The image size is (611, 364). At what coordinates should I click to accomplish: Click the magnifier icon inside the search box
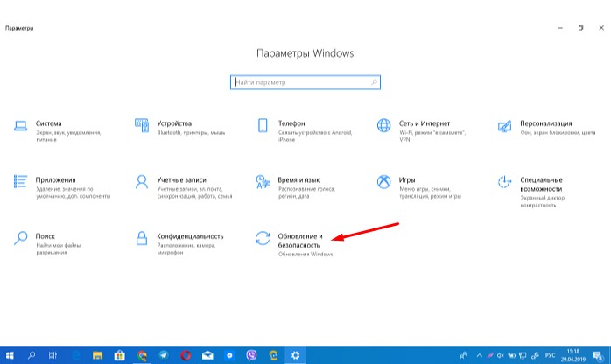[374, 82]
